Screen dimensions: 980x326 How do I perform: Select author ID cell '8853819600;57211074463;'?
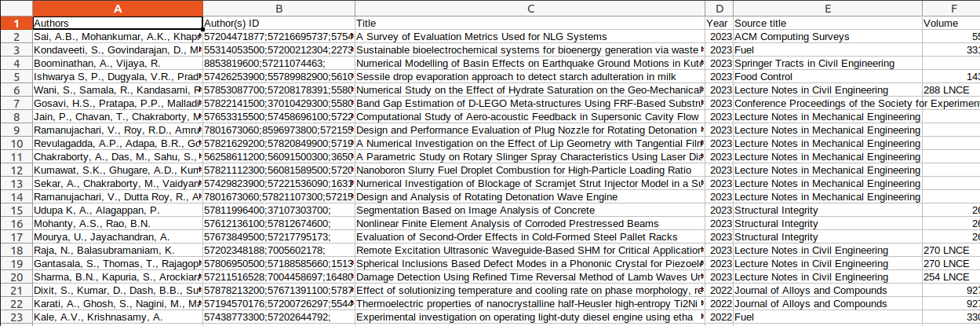(x=279, y=64)
